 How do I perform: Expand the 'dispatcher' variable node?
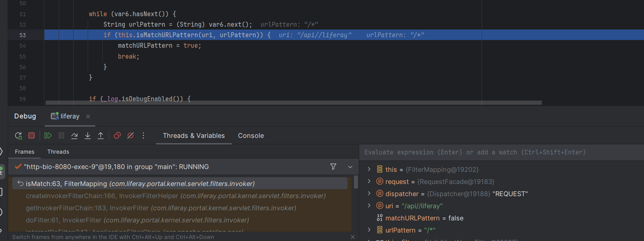[x=369, y=194]
